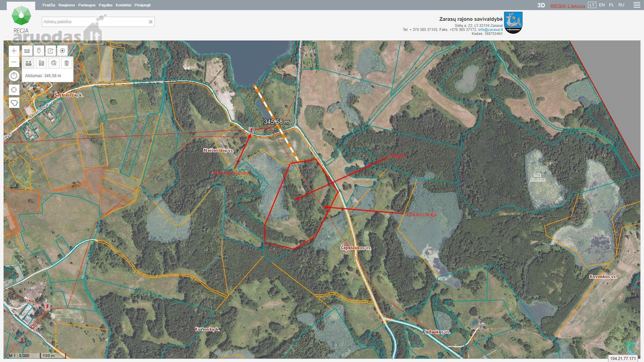Viewport: 644px width, 362px height.
Task: Select the area measuring tool
Action: 41,63
